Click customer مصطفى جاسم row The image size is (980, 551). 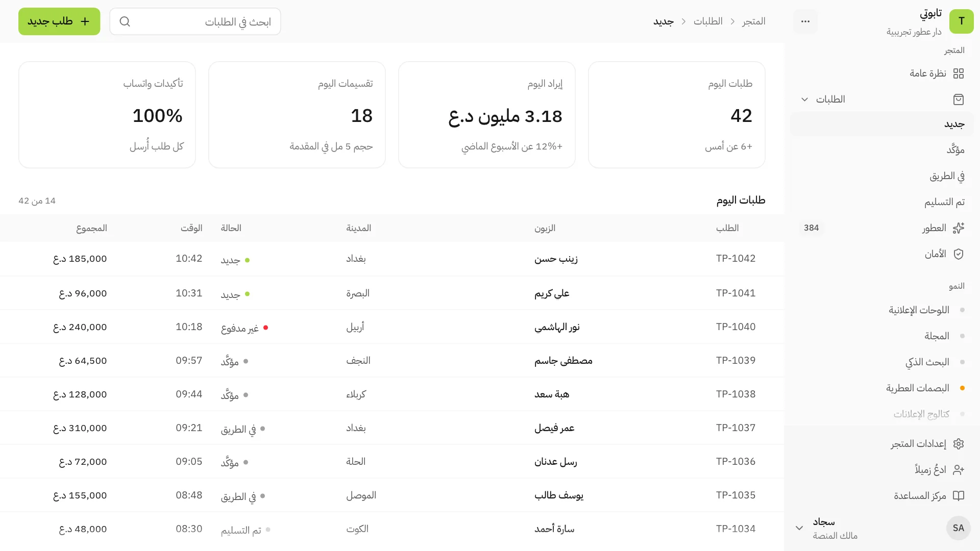392,361
